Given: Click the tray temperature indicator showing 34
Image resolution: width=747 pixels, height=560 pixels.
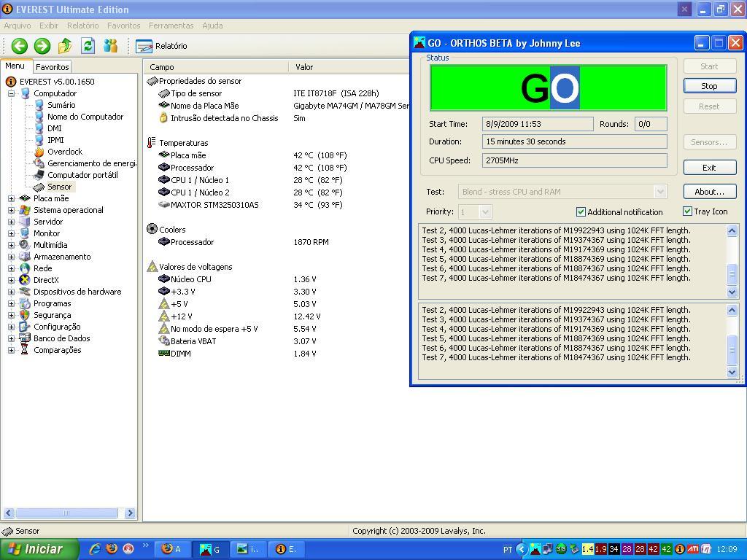Looking at the screenshot, I should tap(614, 549).
